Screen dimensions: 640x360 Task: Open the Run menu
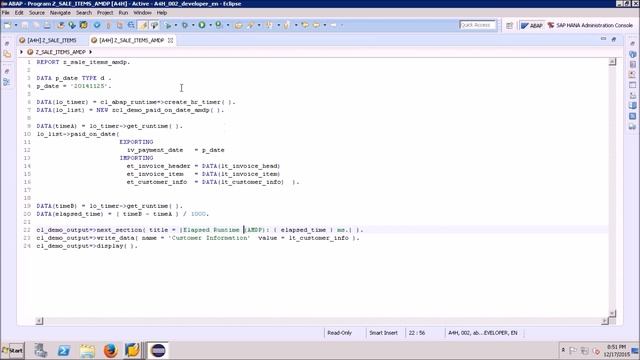[123, 13]
